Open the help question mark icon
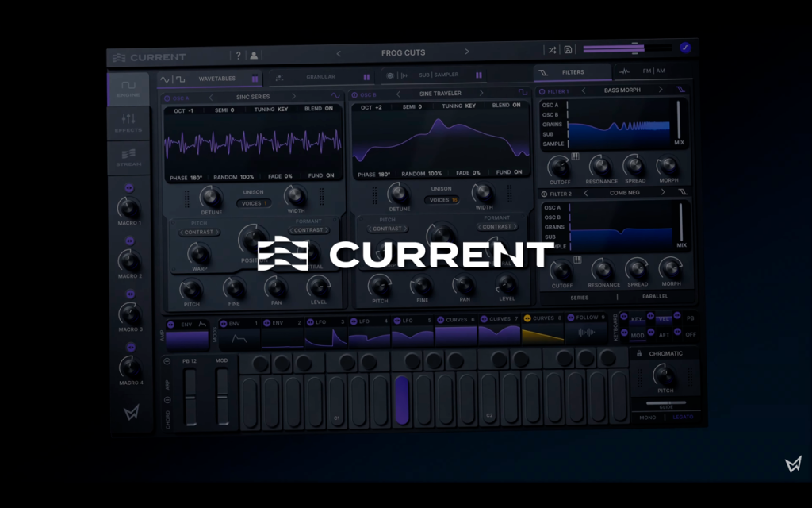The width and height of the screenshot is (812, 508). [x=238, y=56]
